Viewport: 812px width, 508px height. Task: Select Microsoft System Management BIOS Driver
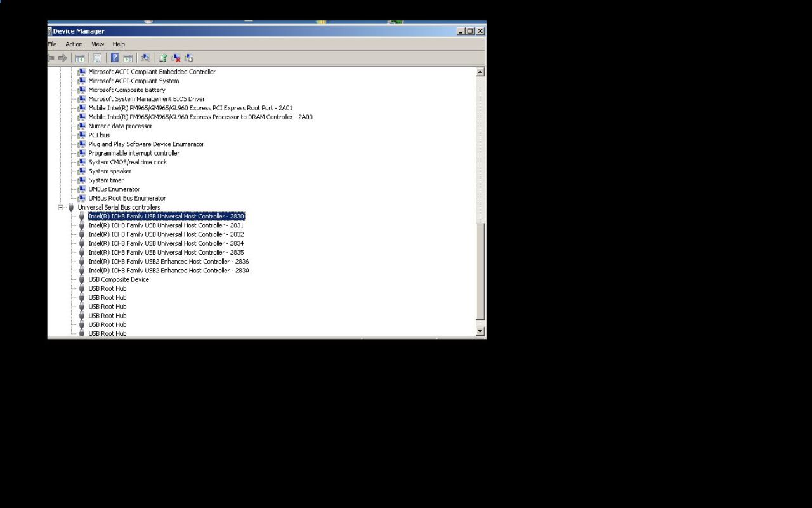click(147, 99)
